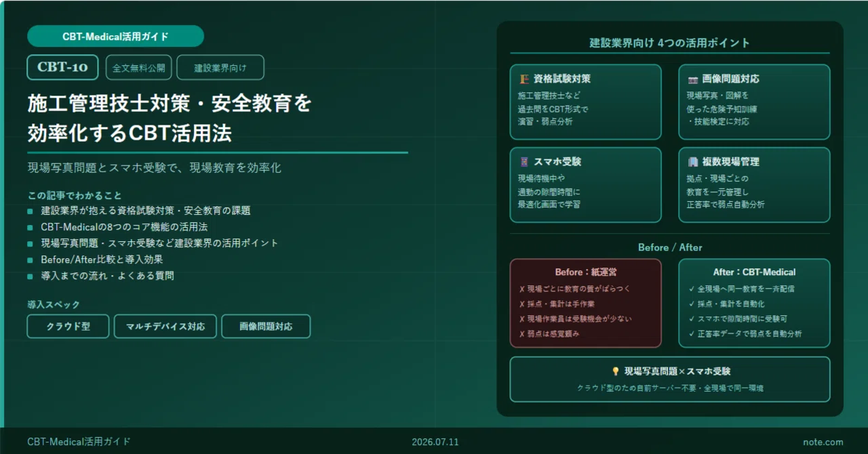Viewport: 868px width, 454px height.
Task: Open the 画像問題対応 feature card
Action: pyautogui.click(x=754, y=102)
